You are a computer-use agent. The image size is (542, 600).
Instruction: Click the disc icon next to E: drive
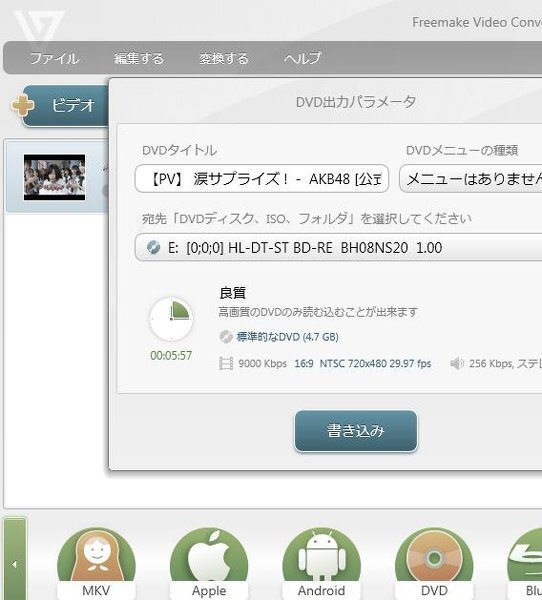tap(153, 248)
